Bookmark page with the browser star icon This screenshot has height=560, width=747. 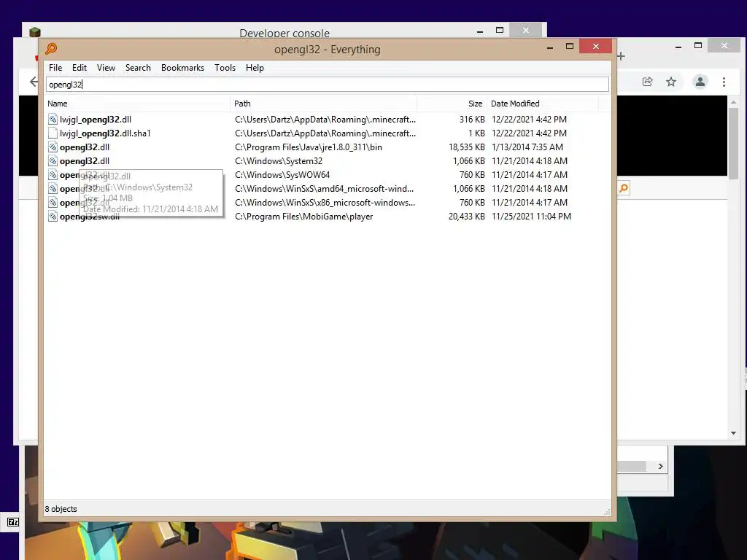pyautogui.click(x=671, y=82)
